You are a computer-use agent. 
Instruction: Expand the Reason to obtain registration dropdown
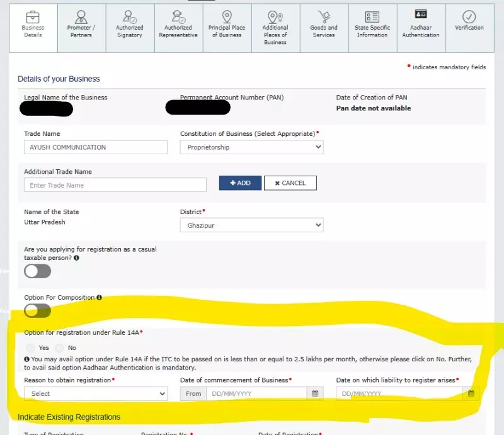pyautogui.click(x=96, y=393)
